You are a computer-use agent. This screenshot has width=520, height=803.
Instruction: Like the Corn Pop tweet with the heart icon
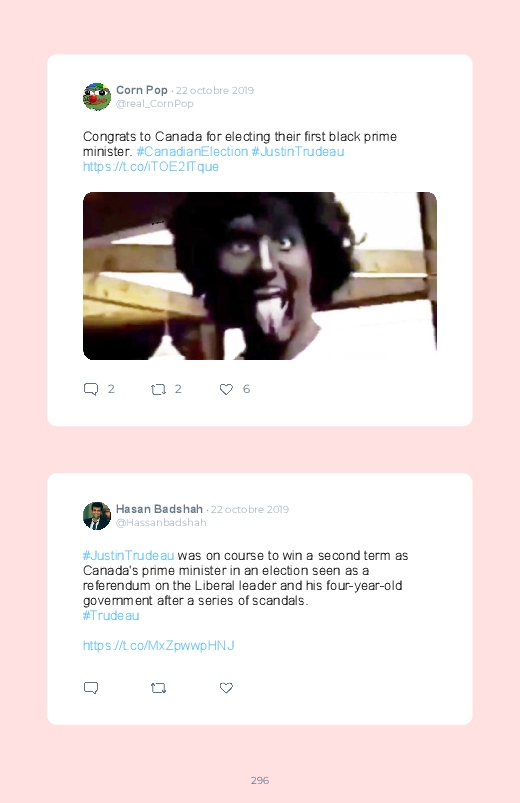[x=226, y=389]
